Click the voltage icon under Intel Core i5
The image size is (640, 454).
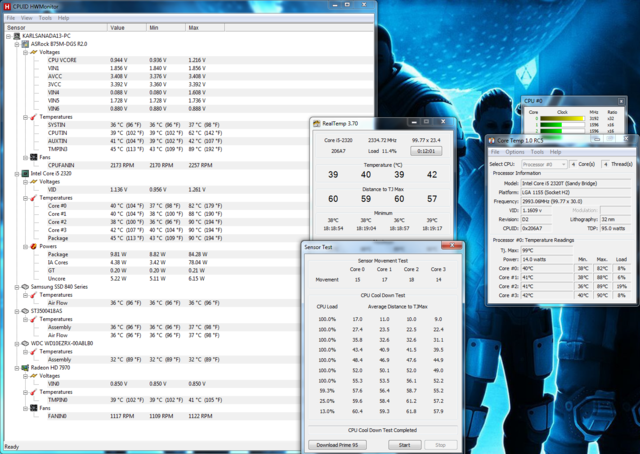pyautogui.click(x=34, y=182)
